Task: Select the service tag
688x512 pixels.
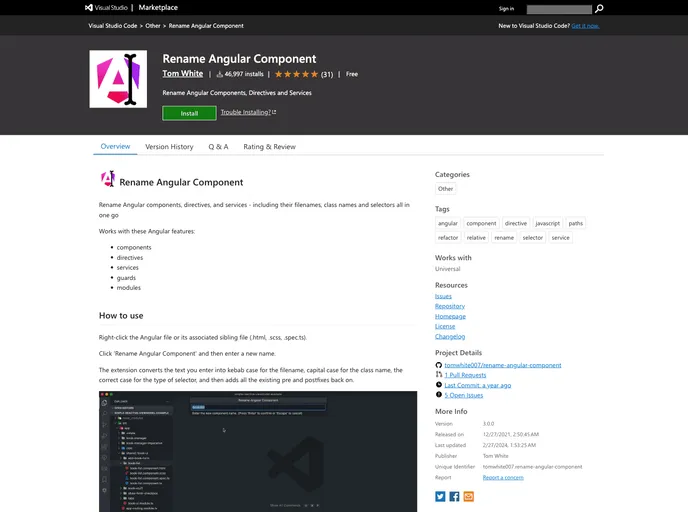Action: [560, 237]
